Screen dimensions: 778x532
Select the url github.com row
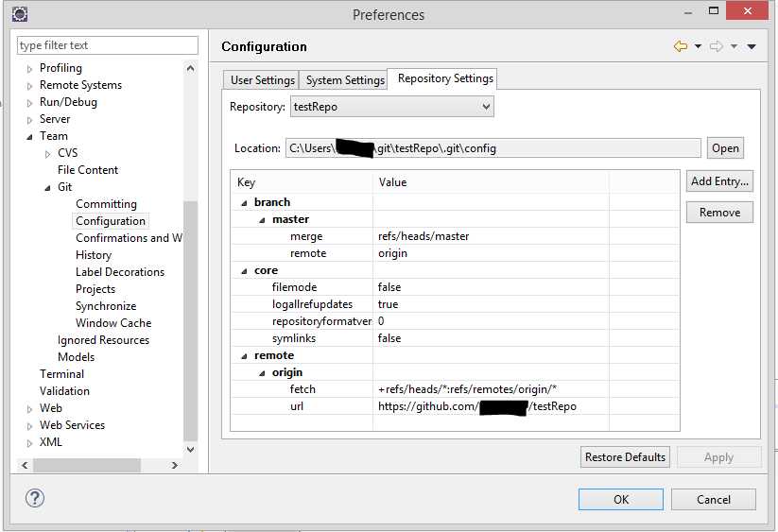coord(455,406)
